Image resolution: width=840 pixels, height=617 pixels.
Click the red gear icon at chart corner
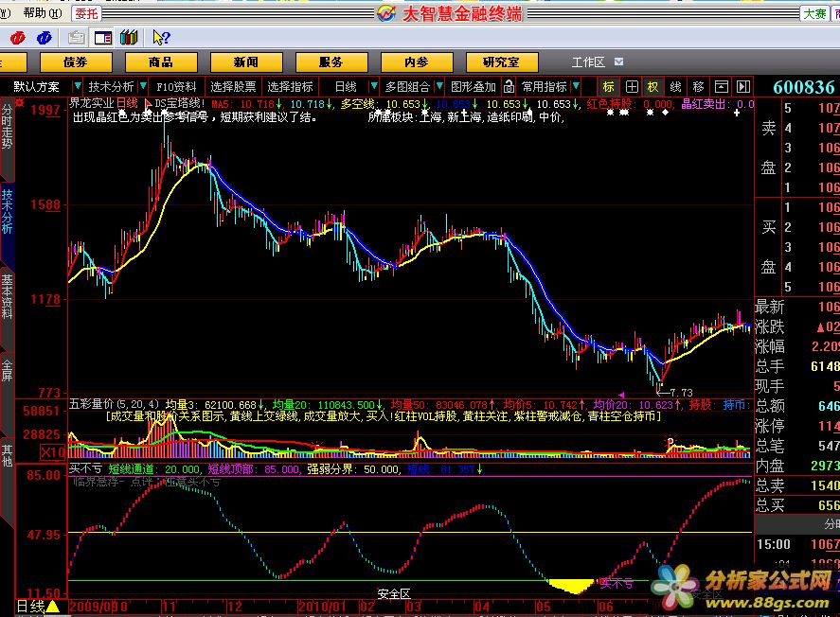[20, 102]
